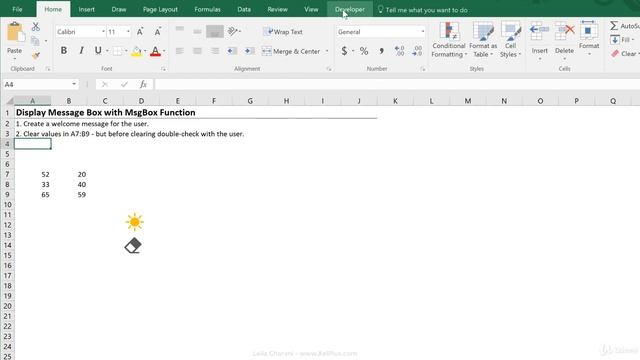Apply the yellow fill color
Image resolution: width=640 pixels, height=360 pixels.
[x=136, y=51]
